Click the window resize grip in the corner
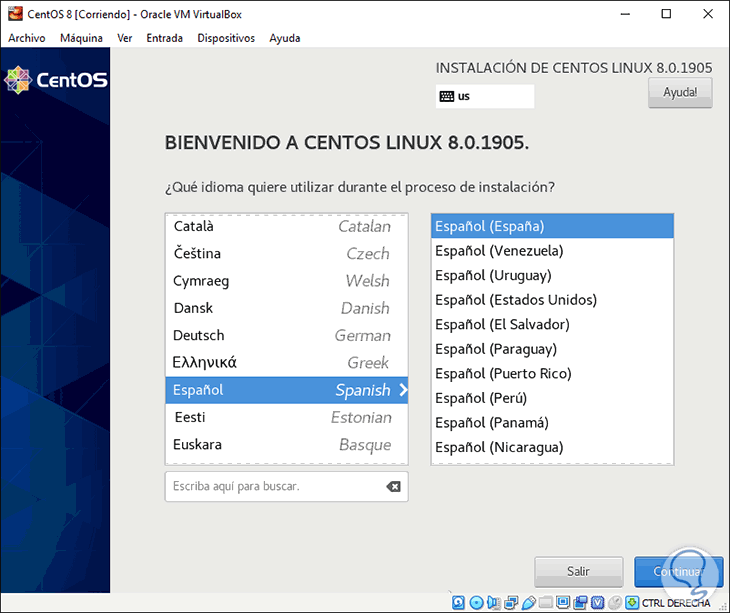Image resolution: width=730 pixels, height=613 pixels. tap(724, 606)
